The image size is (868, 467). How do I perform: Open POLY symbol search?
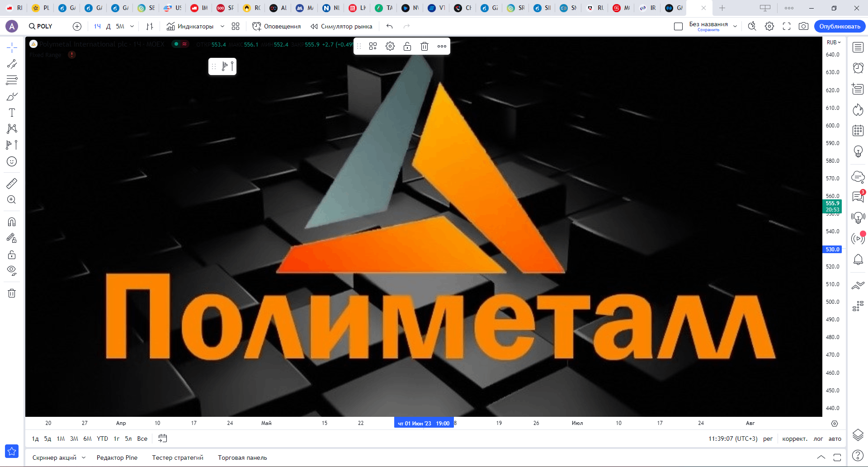41,26
